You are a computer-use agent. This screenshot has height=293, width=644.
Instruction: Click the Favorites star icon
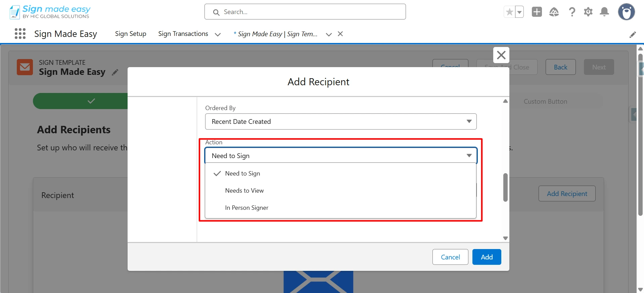coord(509,12)
